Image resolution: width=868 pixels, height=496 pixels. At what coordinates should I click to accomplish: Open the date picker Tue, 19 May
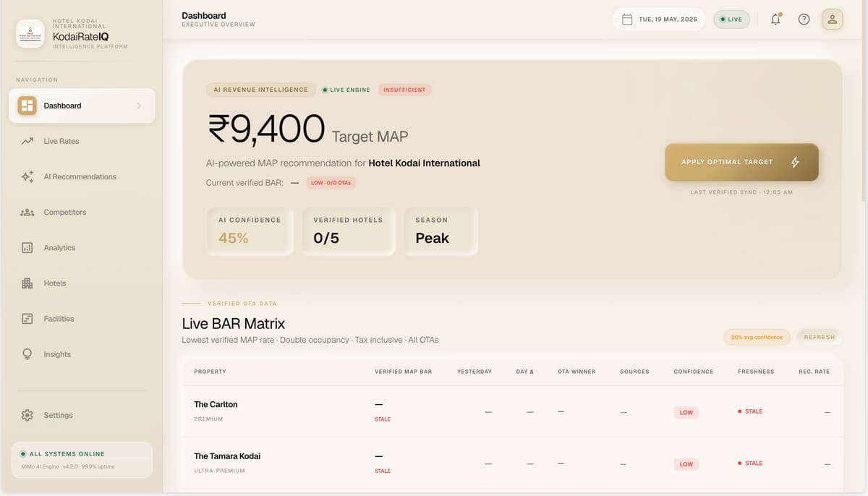pos(659,20)
